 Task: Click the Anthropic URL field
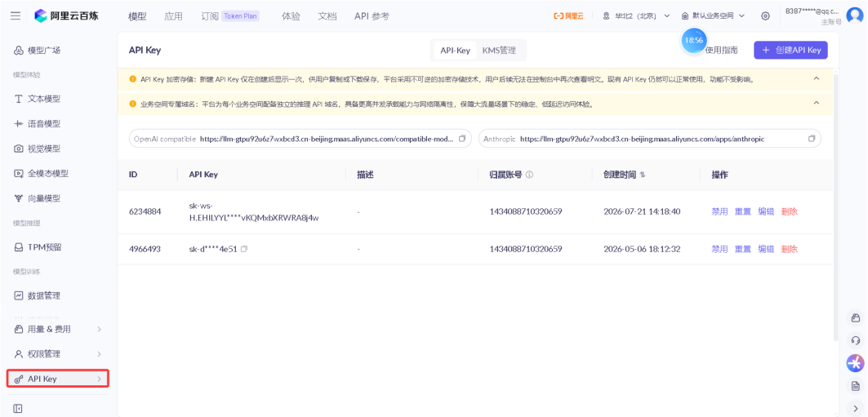click(x=649, y=139)
